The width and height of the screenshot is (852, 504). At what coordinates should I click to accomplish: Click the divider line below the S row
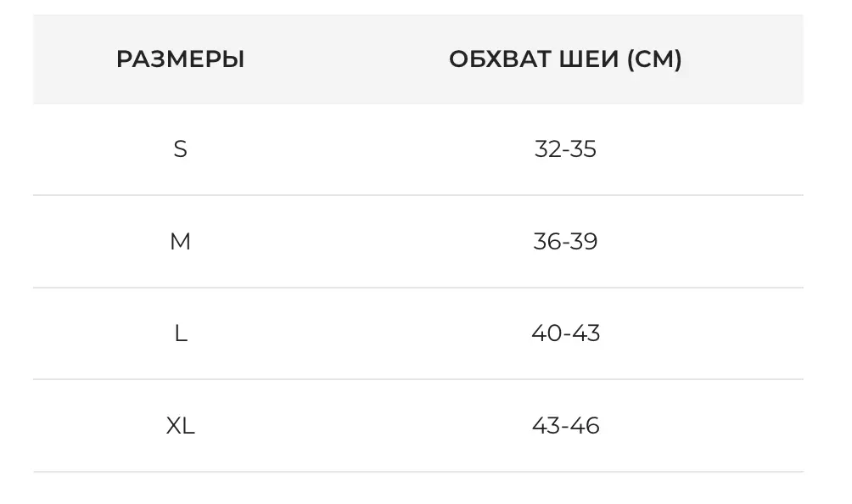(418, 195)
